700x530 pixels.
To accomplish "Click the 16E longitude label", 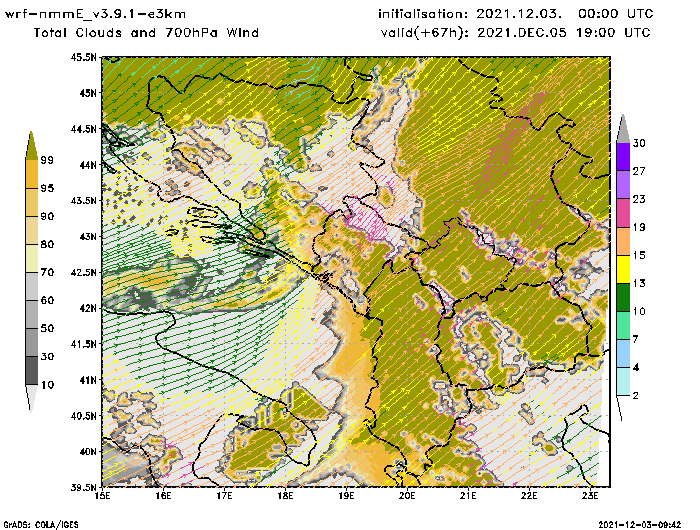I will tap(163, 496).
